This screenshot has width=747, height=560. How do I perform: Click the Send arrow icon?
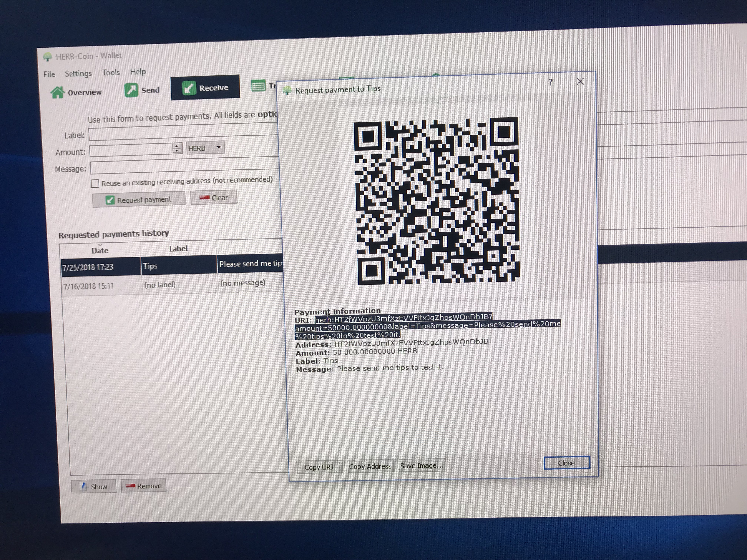click(131, 90)
